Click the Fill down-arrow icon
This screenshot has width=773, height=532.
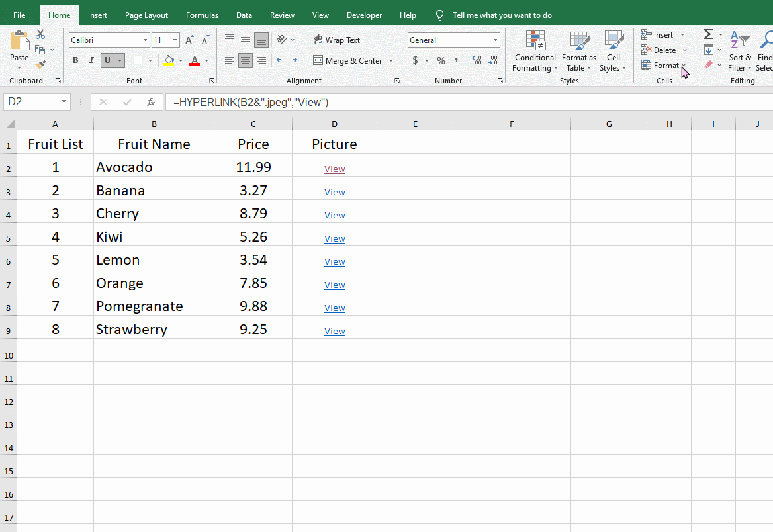pyautogui.click(x=708, y=50)
